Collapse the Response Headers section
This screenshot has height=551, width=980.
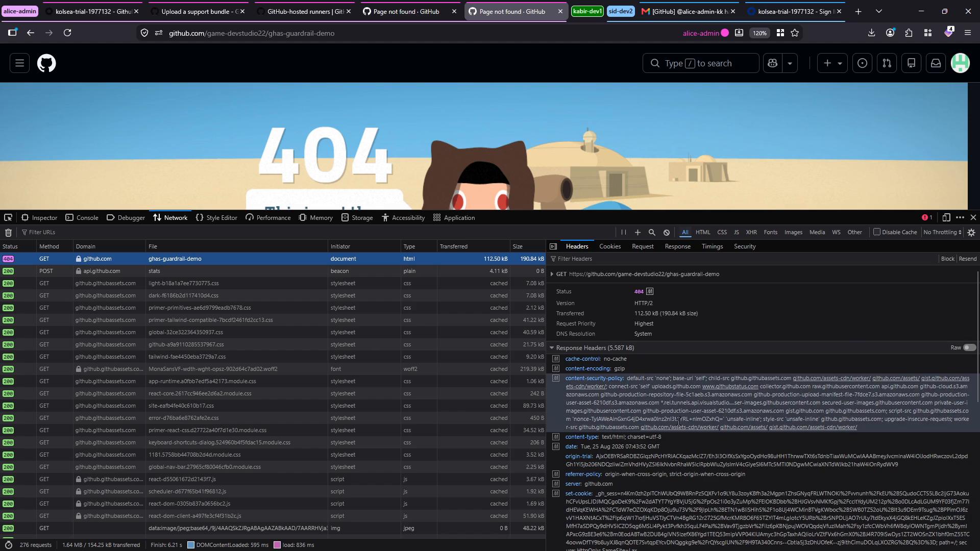[552, 348]
